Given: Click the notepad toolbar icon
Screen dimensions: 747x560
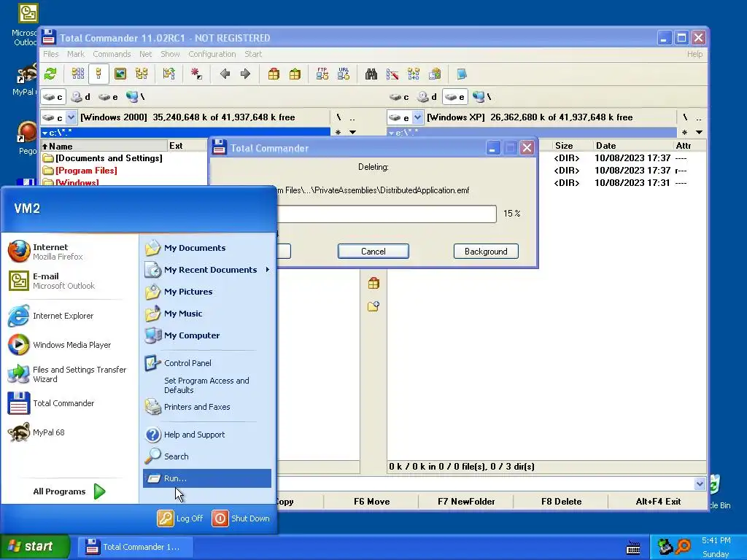Looking at the screenshot, I should tap(462, 74).
